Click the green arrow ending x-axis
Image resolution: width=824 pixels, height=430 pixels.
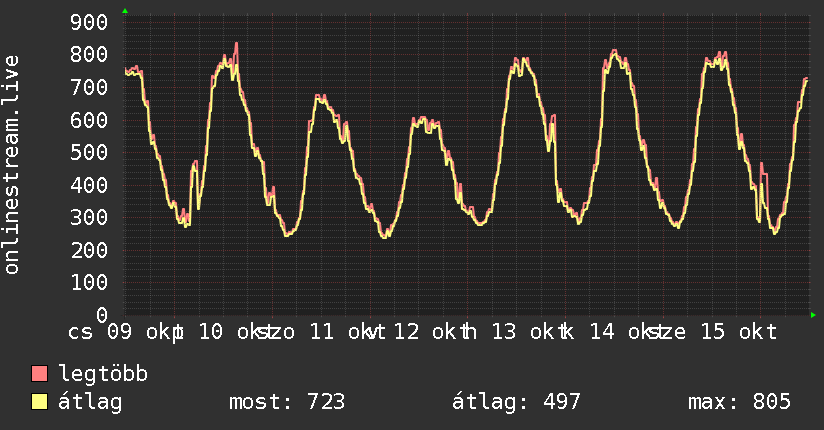(813, 315)
